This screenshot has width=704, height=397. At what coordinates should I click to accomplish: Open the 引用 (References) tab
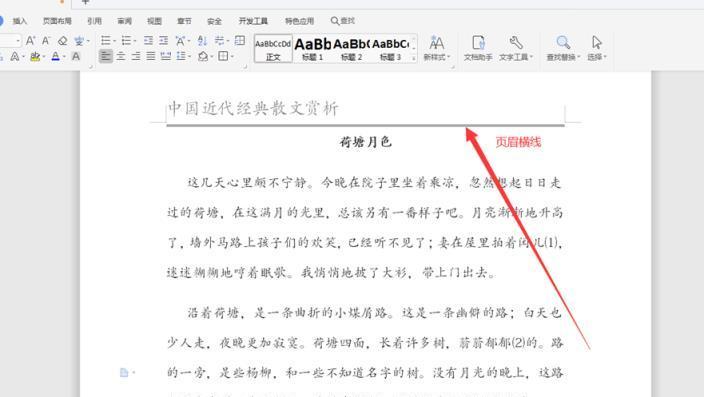coord(94,21)
